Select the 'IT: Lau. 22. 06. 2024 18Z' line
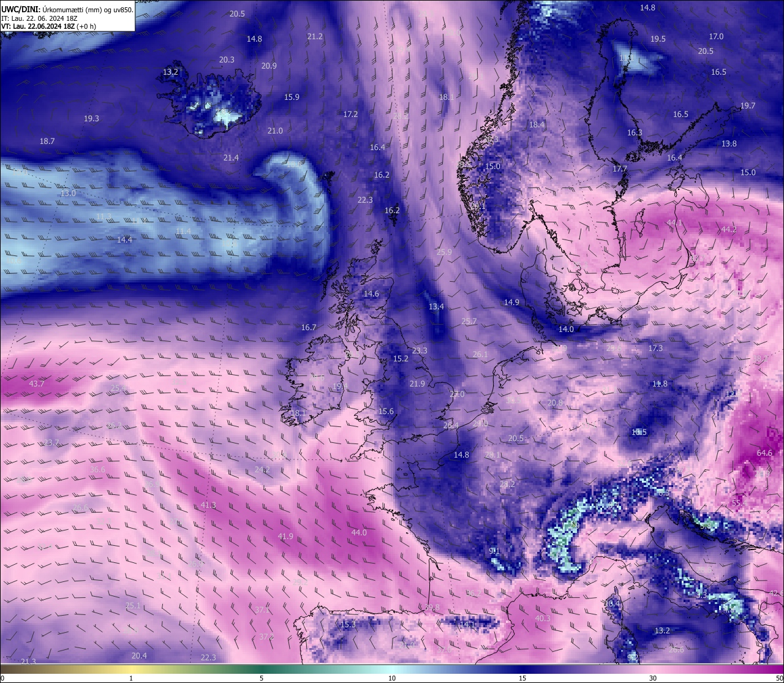Image resolution: width=784 pixels, height=683 pixels. [x=39, y=18]
